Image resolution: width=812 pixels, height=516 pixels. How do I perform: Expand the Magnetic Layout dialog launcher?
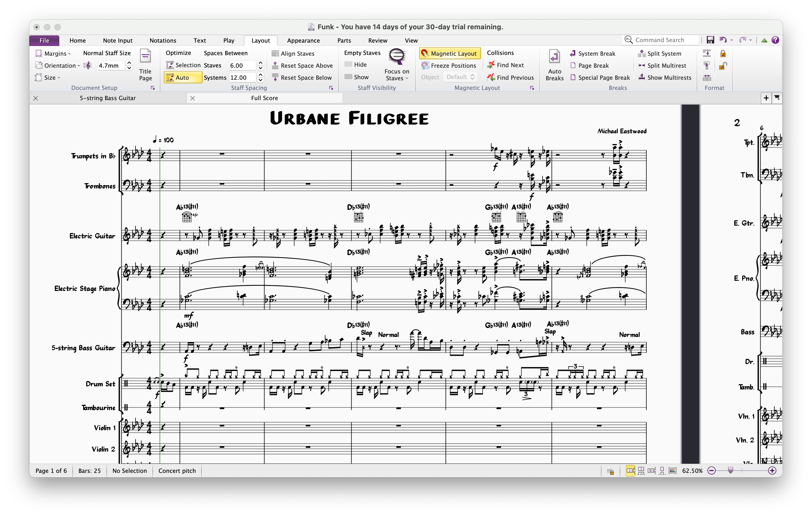pyautogui.click(x=532, y=88)
